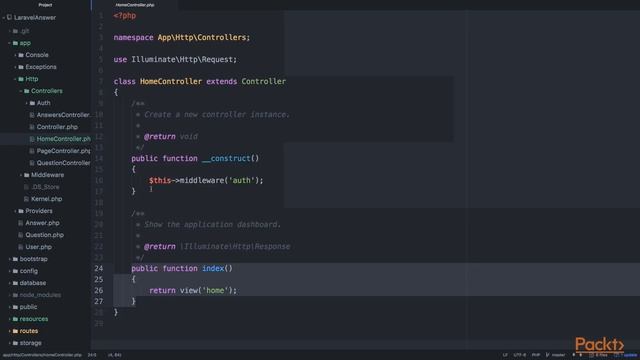Viewport: 640px width, 360px height.
Task: Expand the Exceptions folder
Action: [x=15, y=67]
